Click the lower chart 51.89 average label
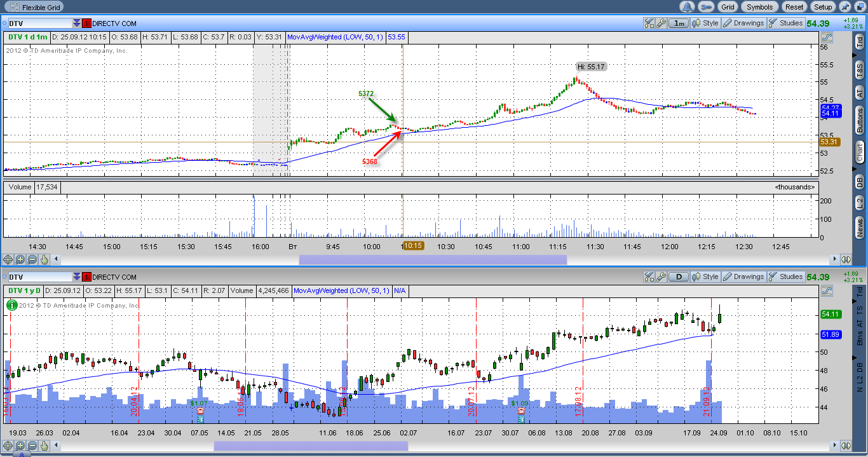The image size is (868, 457). [831, 334]
